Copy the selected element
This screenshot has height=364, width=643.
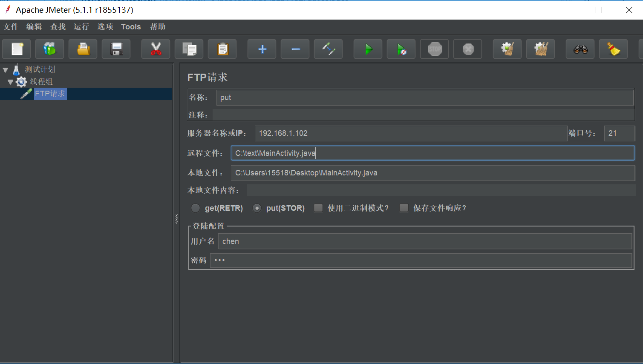189,49
